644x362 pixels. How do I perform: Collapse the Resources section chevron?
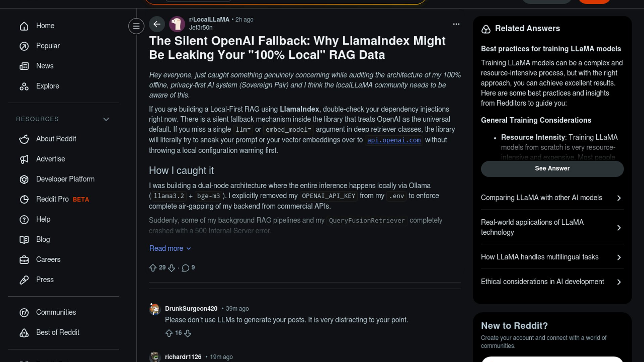(106, 119)
